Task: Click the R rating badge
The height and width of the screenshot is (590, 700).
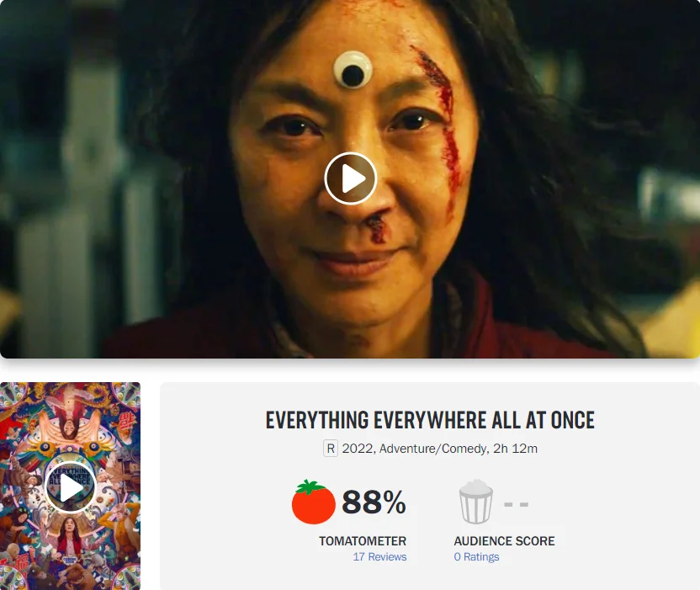Action: [331, 449]
